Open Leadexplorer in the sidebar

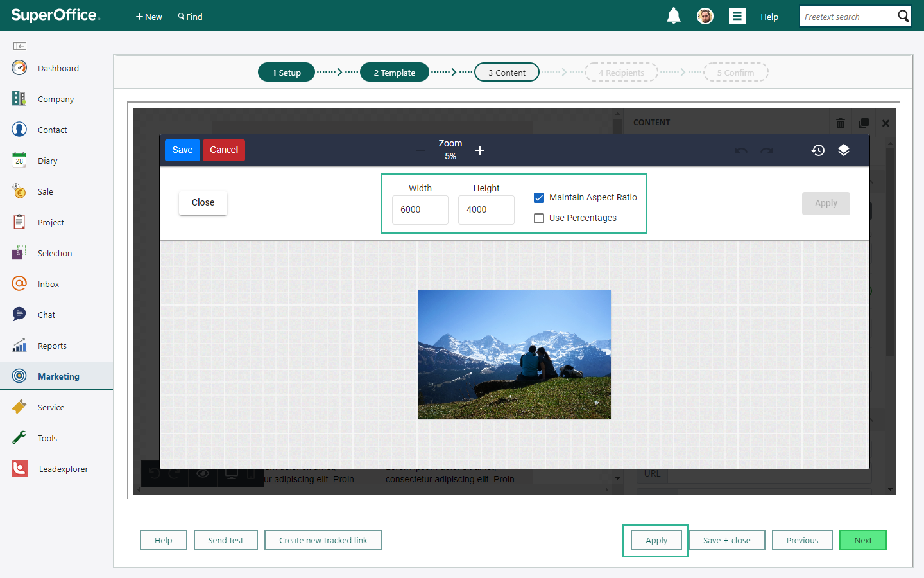[x=64, y=469]
